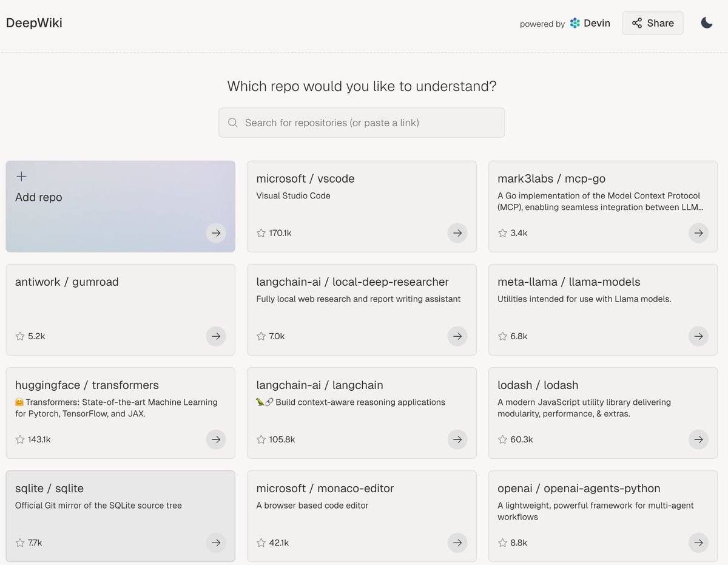
Task: Click the star icon beside 5.2k
Action: 20,336
